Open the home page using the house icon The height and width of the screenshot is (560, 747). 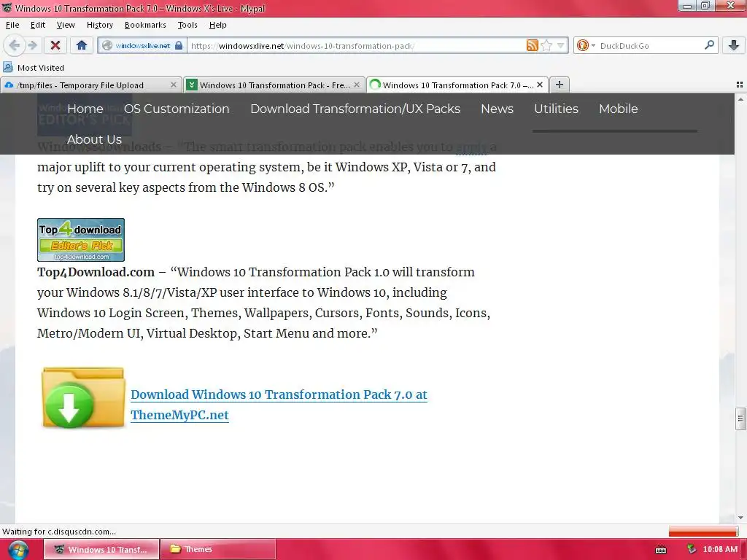[82, 45]
